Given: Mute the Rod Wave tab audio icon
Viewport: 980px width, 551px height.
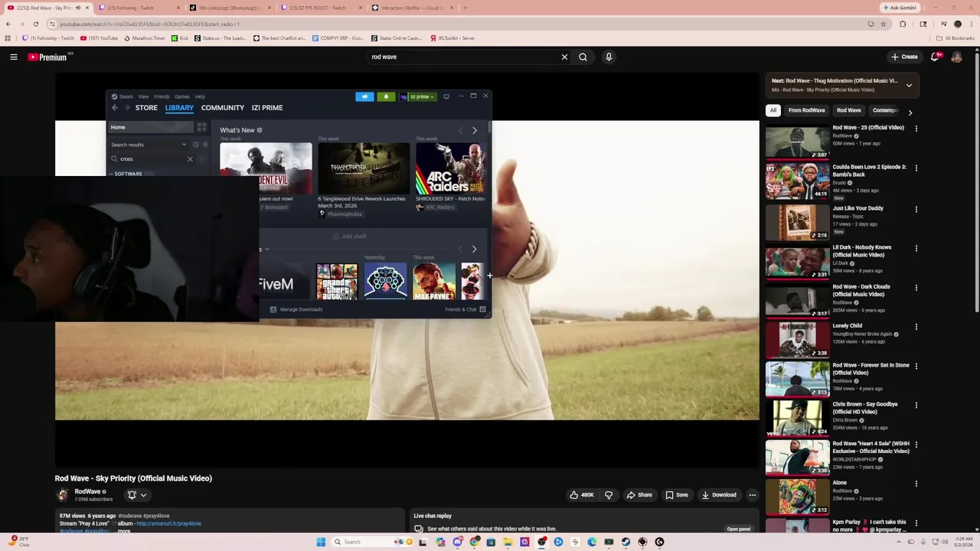Looking at the screenshot, I should pos(78,8).
